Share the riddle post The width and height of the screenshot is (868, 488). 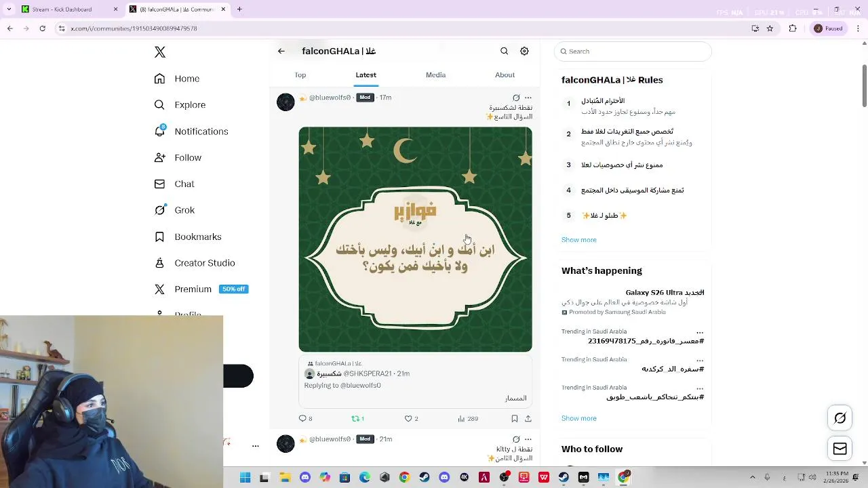528,419
